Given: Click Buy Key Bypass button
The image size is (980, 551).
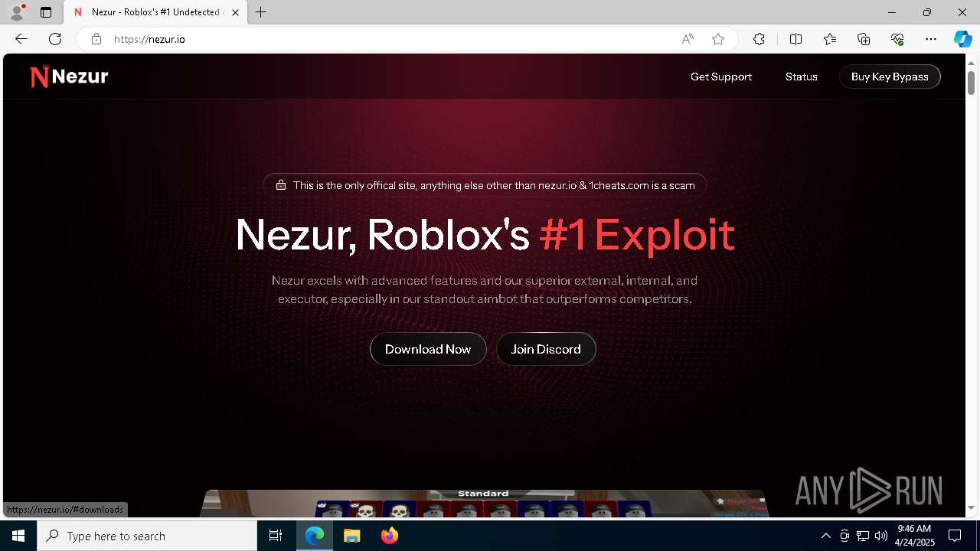Looking at the screenshot, I should (x=890, y=77).
